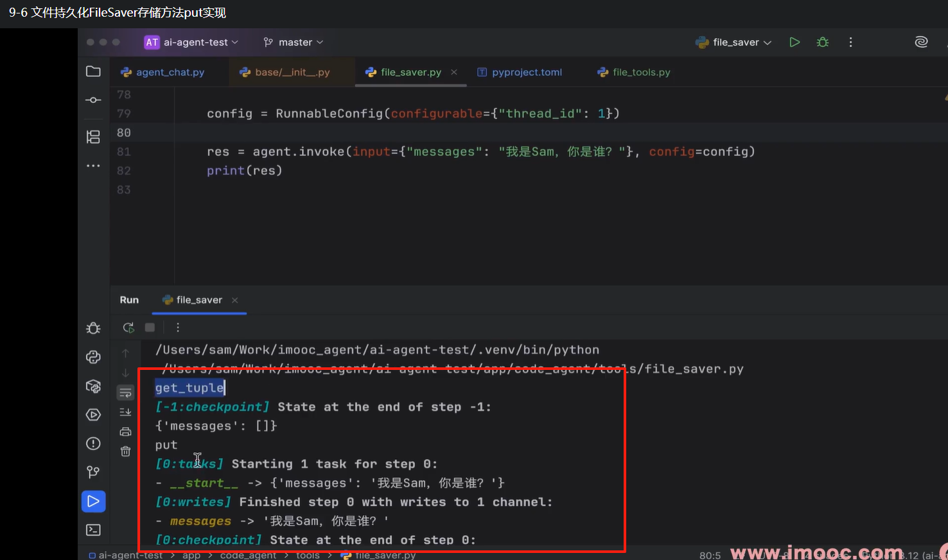The height and width of the screenshot is (560, 948).
Task: Open more run actions vertical dots
Action: (x=850, y=42)
